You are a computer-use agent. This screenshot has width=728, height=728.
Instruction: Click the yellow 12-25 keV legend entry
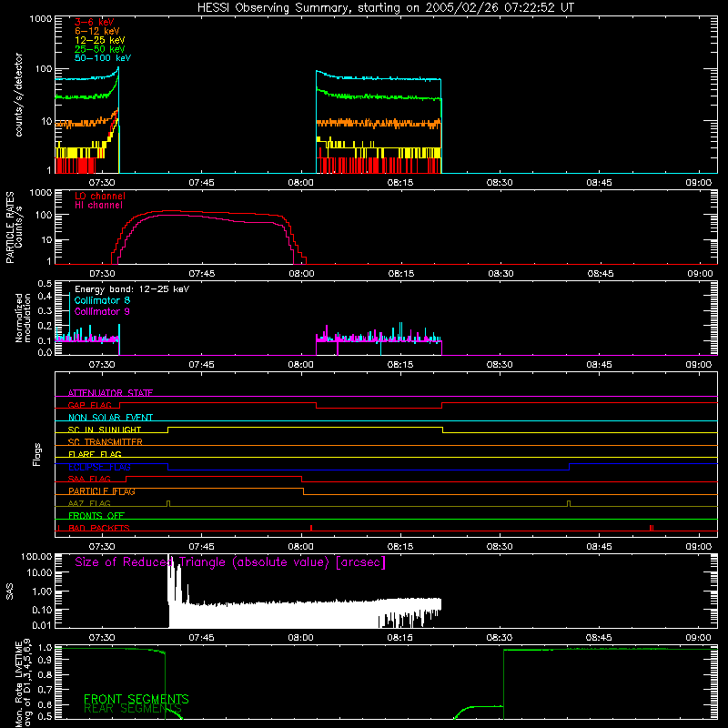pyautogui.click(x=100, y=40)
